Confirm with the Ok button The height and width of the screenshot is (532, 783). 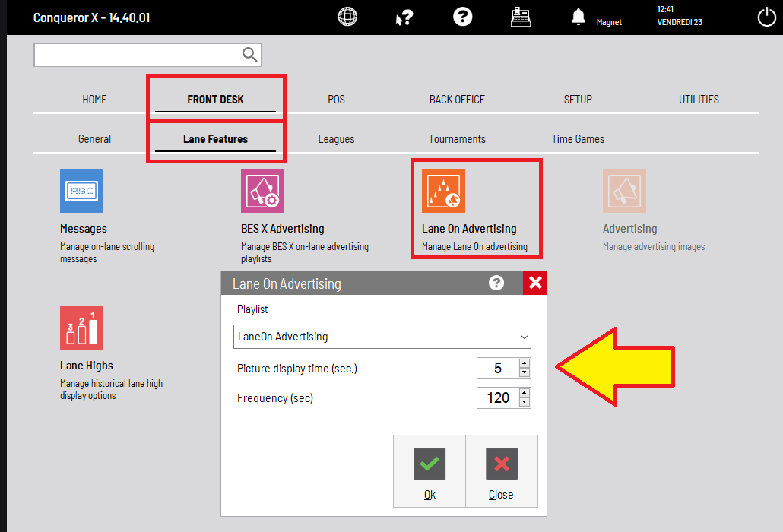tap(430, 471)
